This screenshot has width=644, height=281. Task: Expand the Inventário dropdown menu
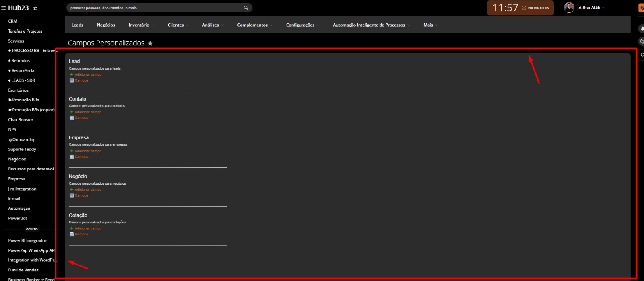pyautogui.click(x=141, y=25)
